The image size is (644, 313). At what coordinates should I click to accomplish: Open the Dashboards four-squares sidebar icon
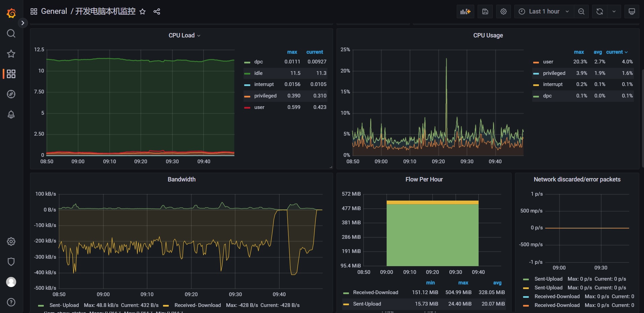(11, 74)
